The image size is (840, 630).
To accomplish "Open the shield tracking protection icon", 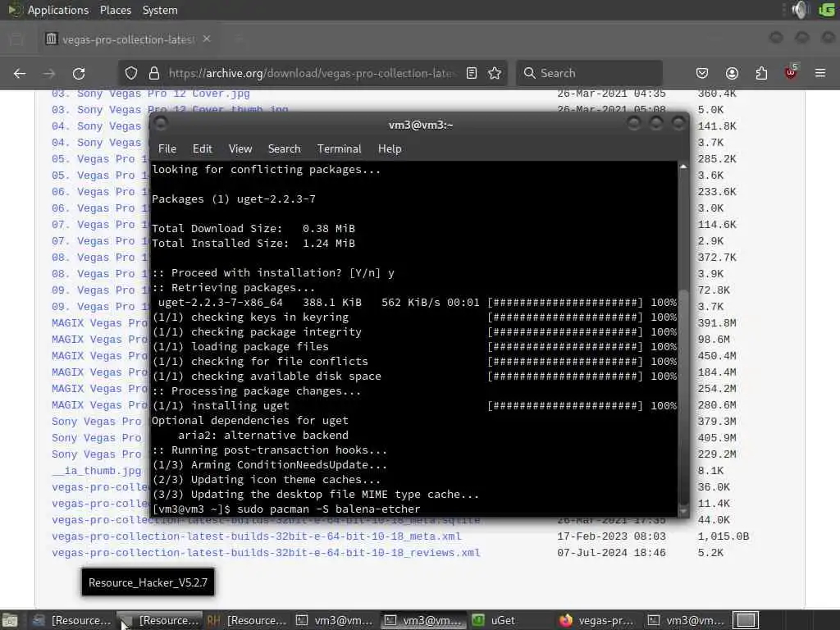I will click(x=131, y=73).
